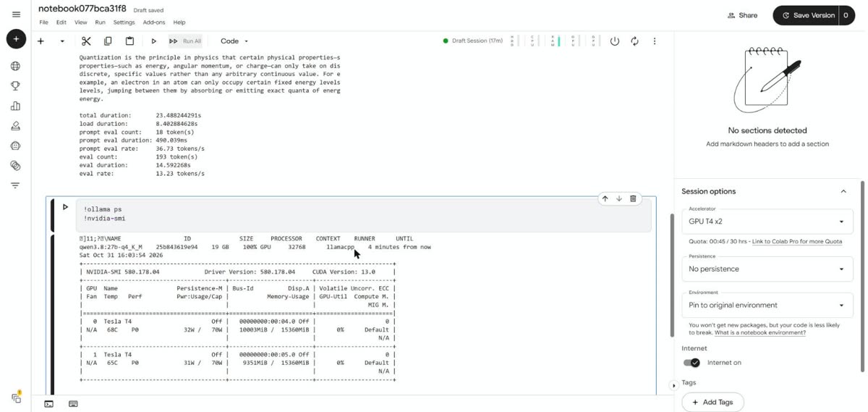Image resolution: width=868 pixels, height=412 pixels.
Task: Click the black Create plus button
Action: [16, 39]
